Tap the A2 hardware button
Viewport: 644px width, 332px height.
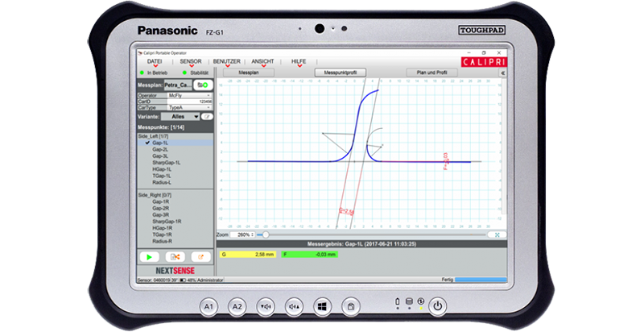[237, 306]
